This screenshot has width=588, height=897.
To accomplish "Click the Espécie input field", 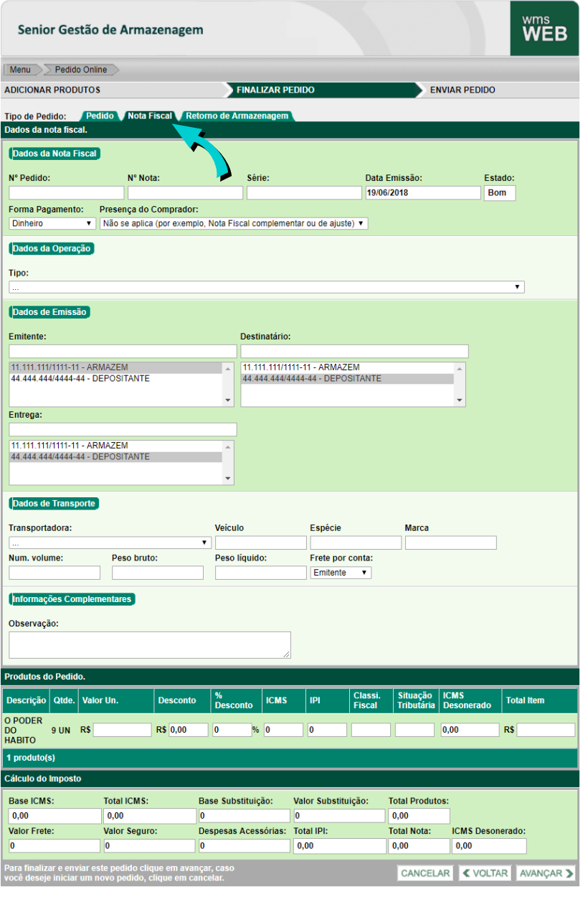I will 356,543.
